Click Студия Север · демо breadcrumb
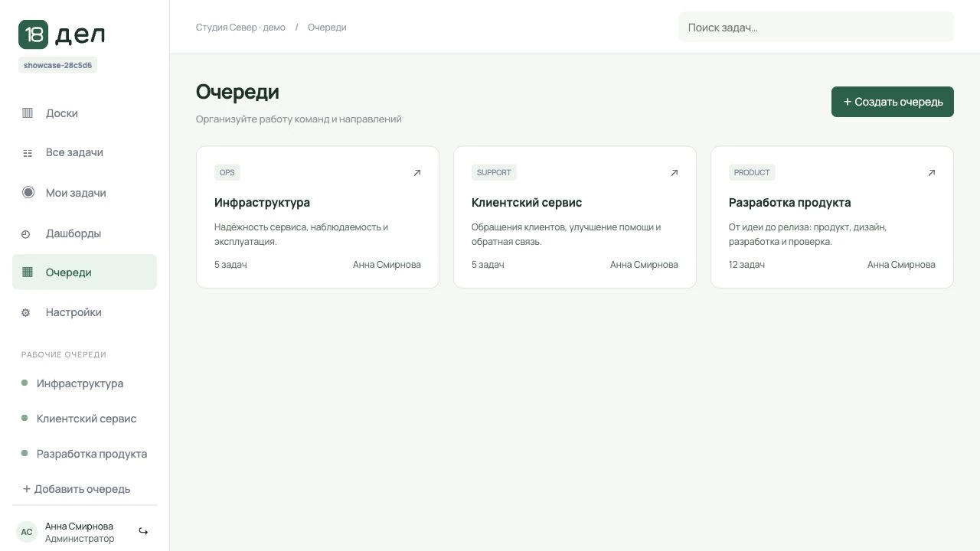 click(240, 28)
